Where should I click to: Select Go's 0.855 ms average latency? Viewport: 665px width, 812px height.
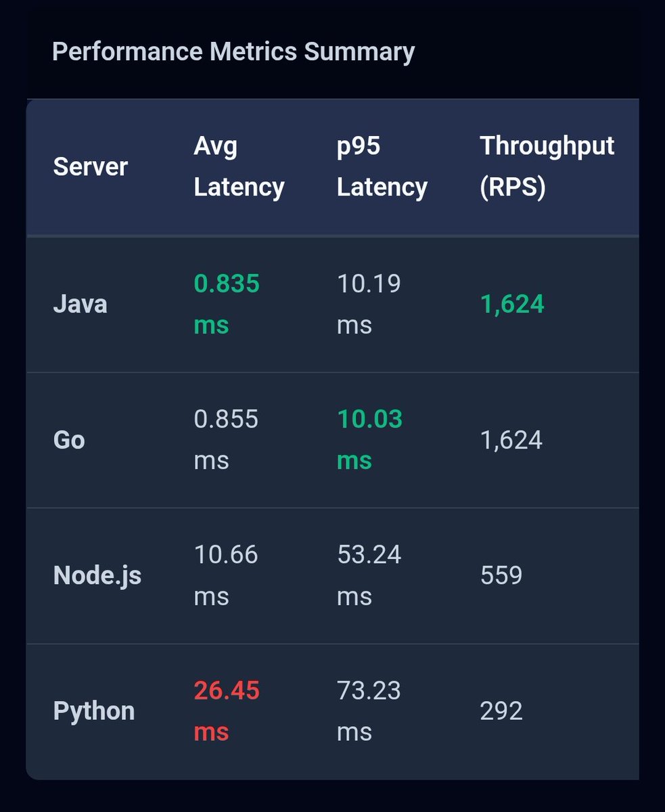(x=226, y=440)
